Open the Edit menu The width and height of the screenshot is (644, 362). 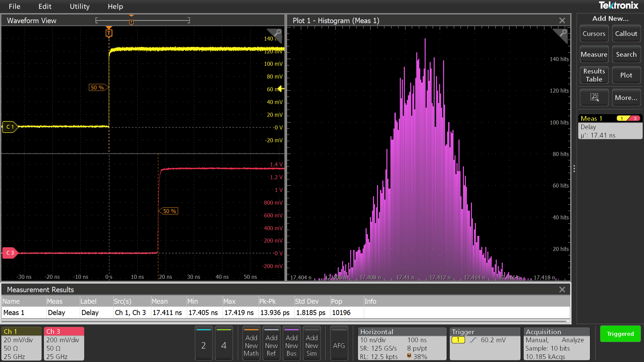coord(45,6)
